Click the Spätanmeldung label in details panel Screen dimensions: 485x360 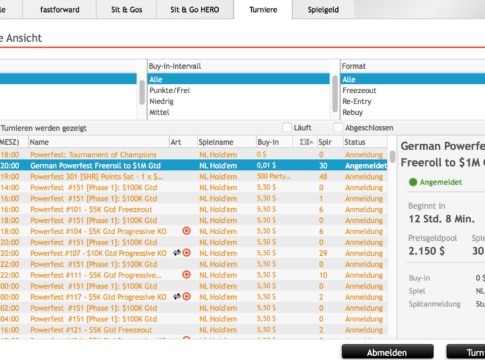tap(435, 304)
